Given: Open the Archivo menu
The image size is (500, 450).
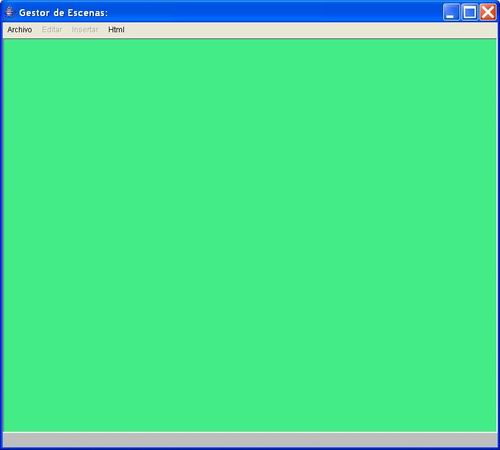Looking at the screenshot, I should (20, 30).
